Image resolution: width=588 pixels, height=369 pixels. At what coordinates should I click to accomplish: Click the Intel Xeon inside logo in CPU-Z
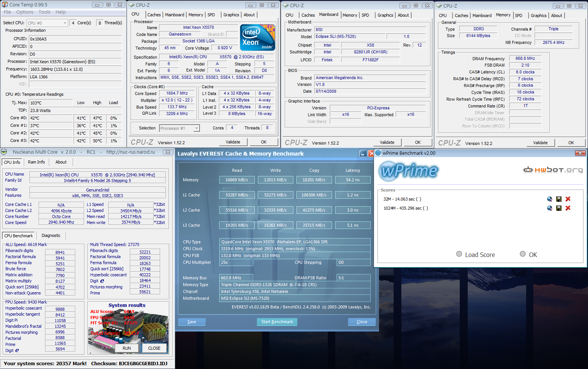coord(257,37)
